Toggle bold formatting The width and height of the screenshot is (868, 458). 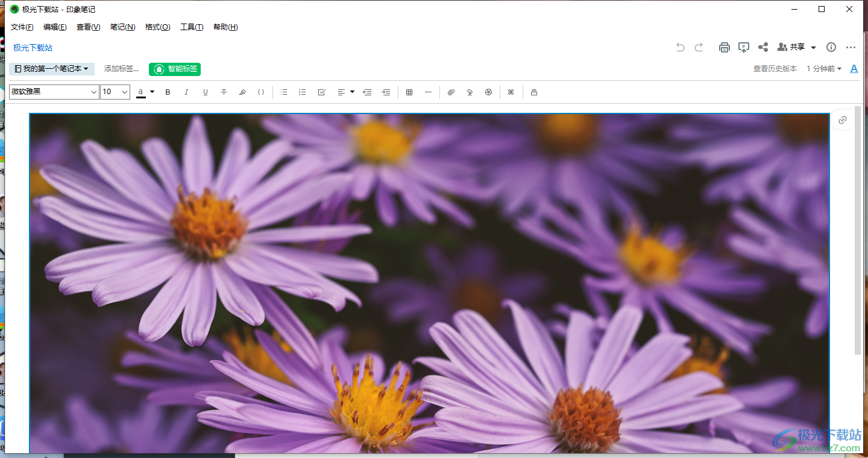(168, 92)
